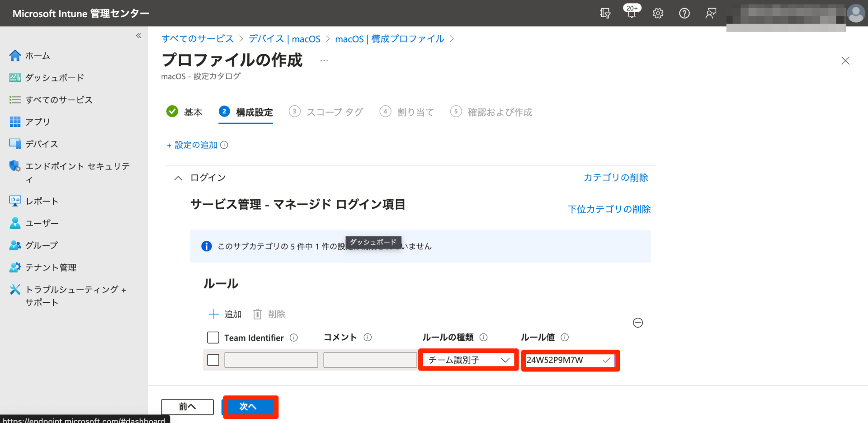The width and height of the screenshot is (868, 423).
Task: Open the ユーザー section
Action: [x=42, y=223]
